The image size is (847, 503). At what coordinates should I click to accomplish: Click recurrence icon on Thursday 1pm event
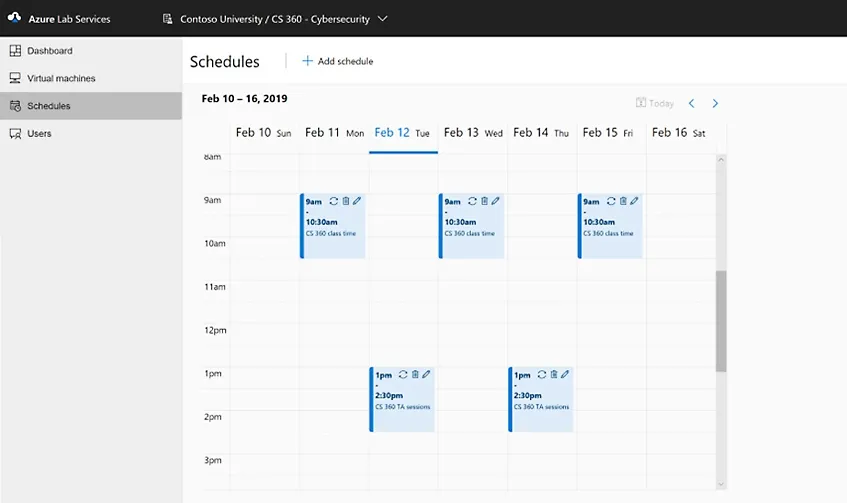pyautogui.click(x=542, y=374)
